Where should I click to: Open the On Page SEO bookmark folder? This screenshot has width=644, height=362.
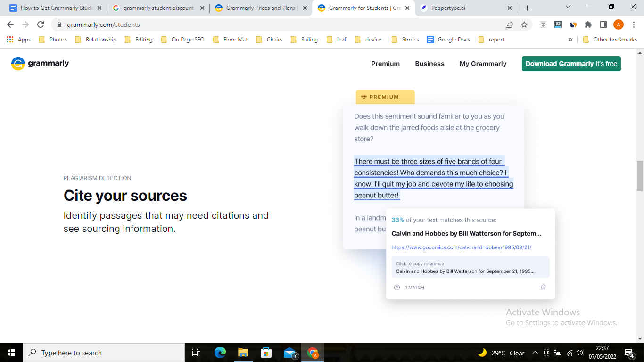click(182, 40)
